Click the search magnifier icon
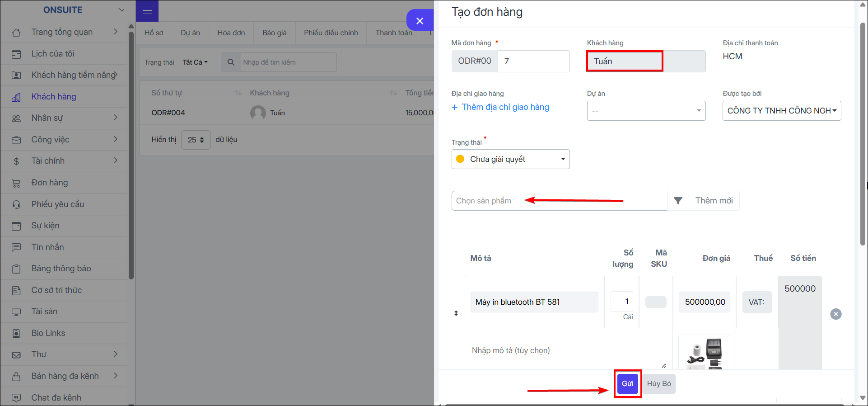 pos(231,62)
